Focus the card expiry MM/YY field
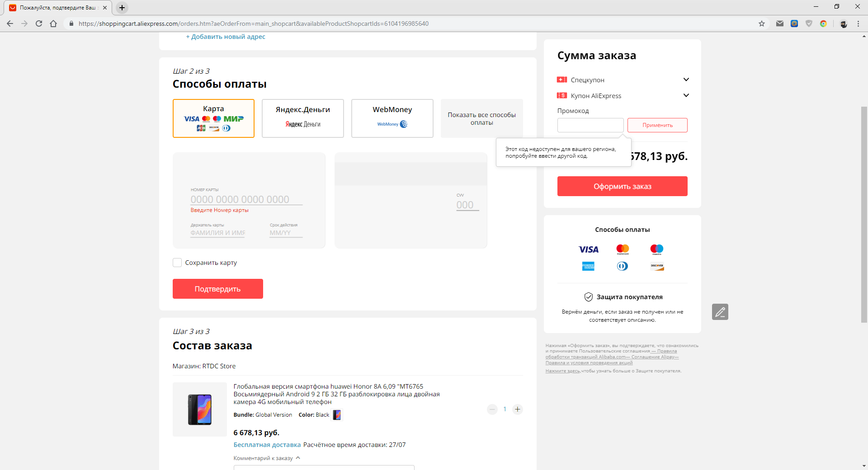The height and width of the screenshot is (470, 868). (286, 233)
